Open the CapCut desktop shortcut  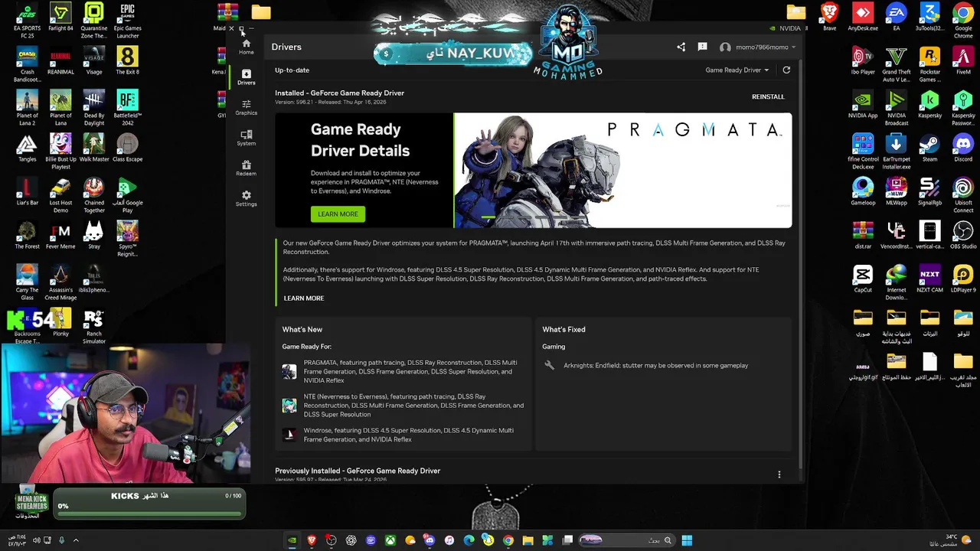click(863, 279)
